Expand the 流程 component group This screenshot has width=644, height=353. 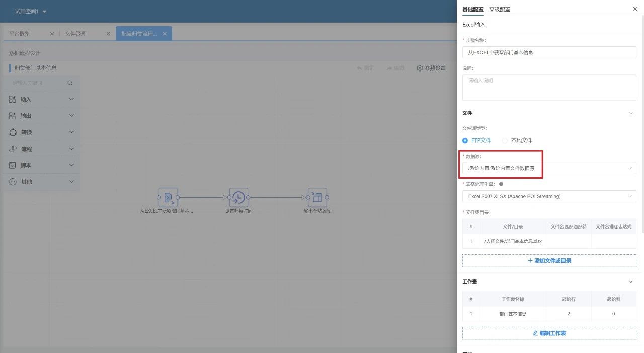(x=71, y=149)
